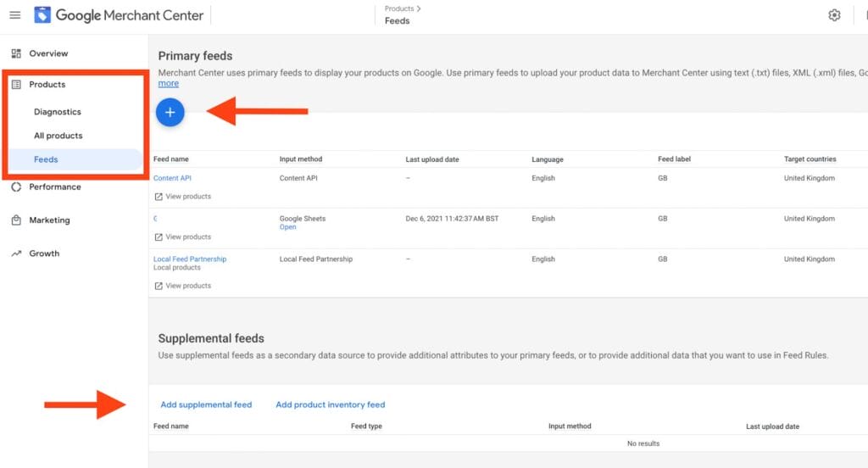Add a new primary feed with plus button
Image resolution: width=868 pixels, height=468 pixels.
pyautogui.click(x=170, y=113)
